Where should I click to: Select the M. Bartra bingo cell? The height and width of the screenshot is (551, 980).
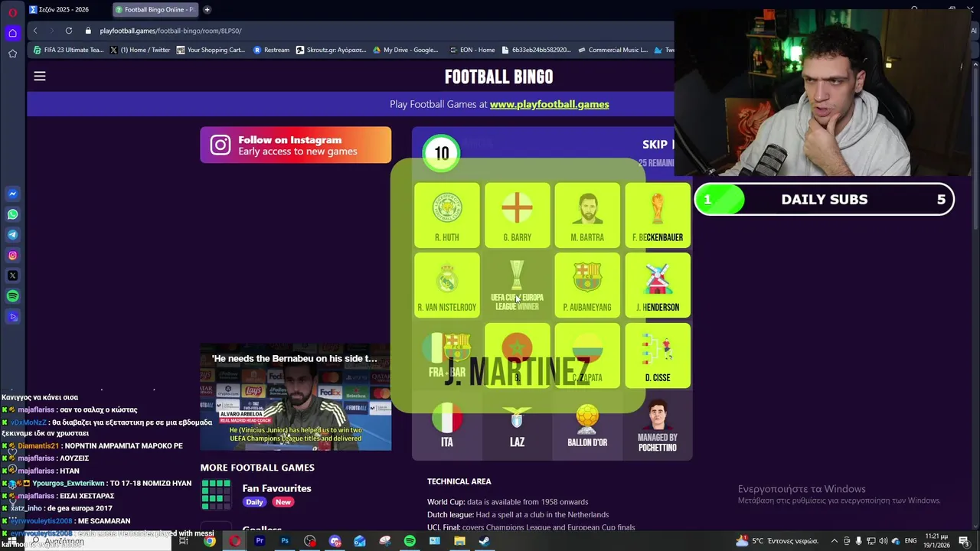(587, 215)
